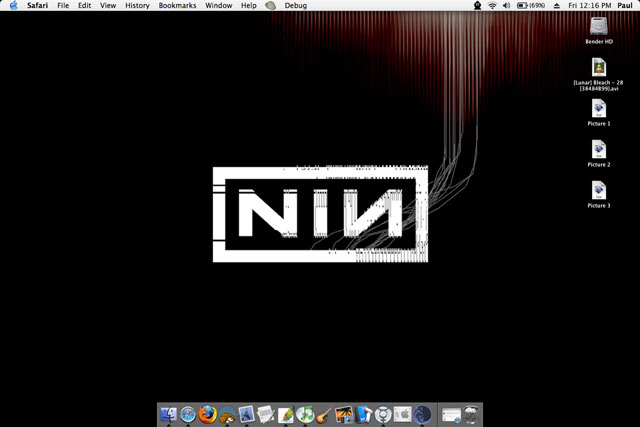Open the Trash in the Dock

tap(471, 415)
